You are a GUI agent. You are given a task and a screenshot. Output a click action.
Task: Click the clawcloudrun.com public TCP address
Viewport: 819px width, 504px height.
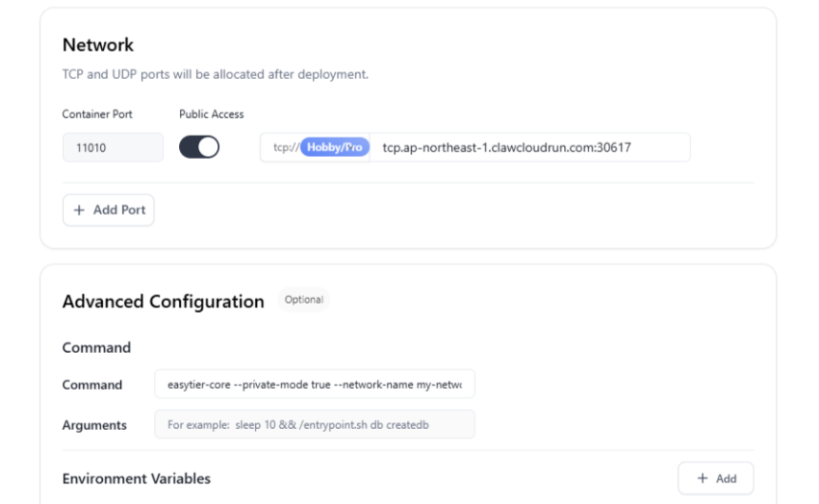506,147
